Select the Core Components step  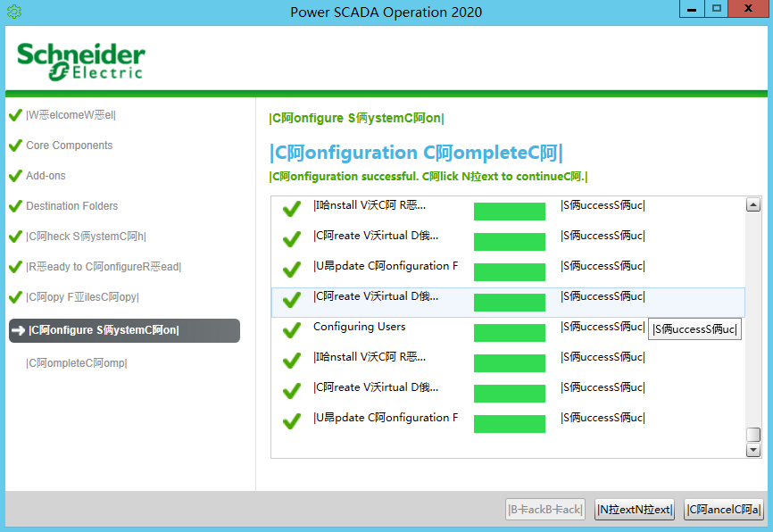[x=69, y=145]
